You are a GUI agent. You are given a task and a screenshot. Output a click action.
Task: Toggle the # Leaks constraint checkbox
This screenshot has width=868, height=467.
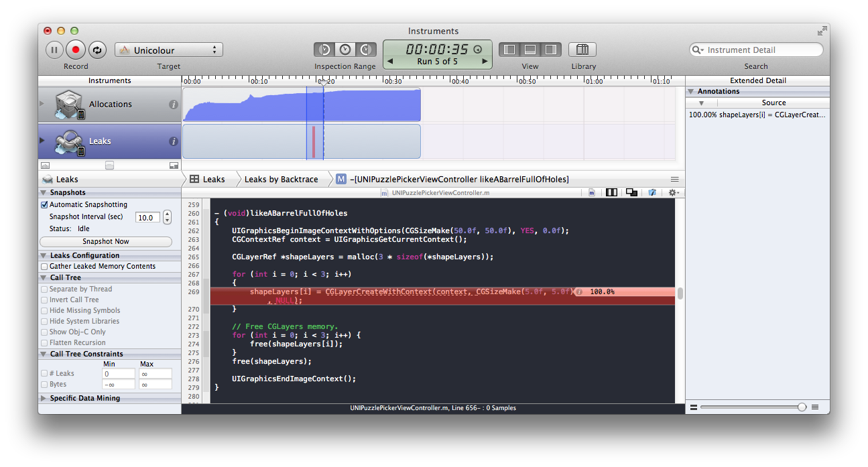click(44, 374)
